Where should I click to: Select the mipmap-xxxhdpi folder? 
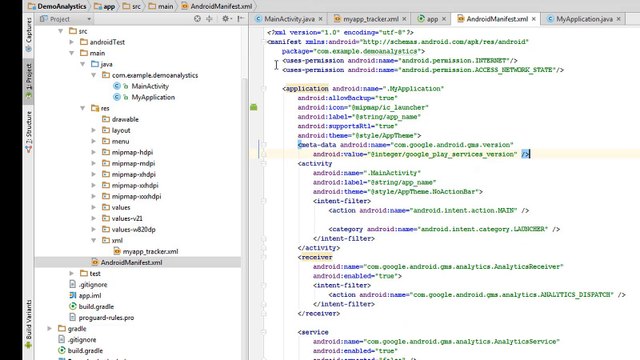(x=136, y=196)
